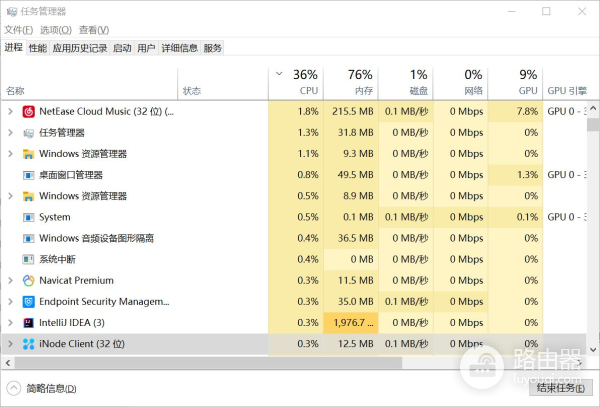Select the Windows 音频设备图形隔离 process name
600x407 pixels.
[x=96, y=238]
